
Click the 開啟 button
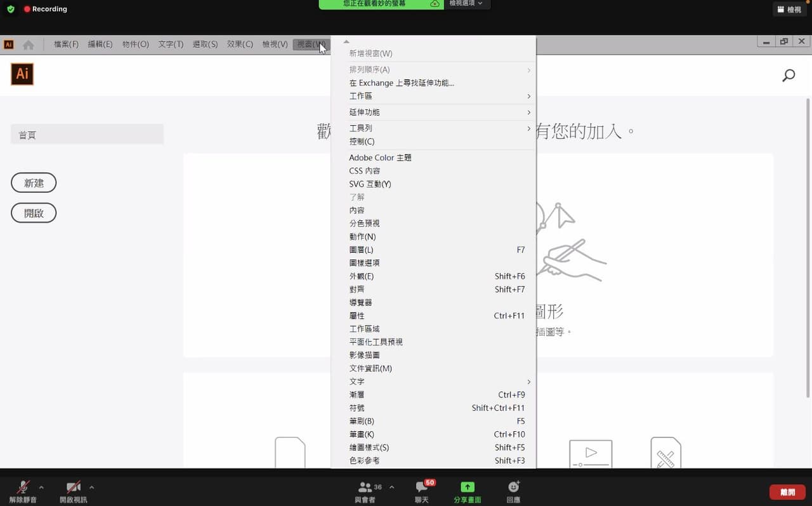coord(34,213)
